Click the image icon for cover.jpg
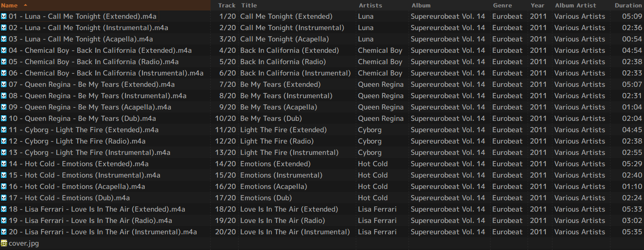The image size is (644, 250). (x=4, y=243)
